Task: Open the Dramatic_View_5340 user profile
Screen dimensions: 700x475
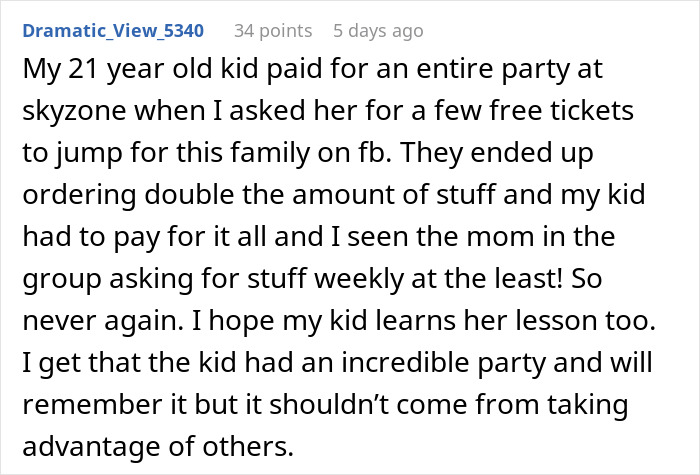Action: click(113, 31)
